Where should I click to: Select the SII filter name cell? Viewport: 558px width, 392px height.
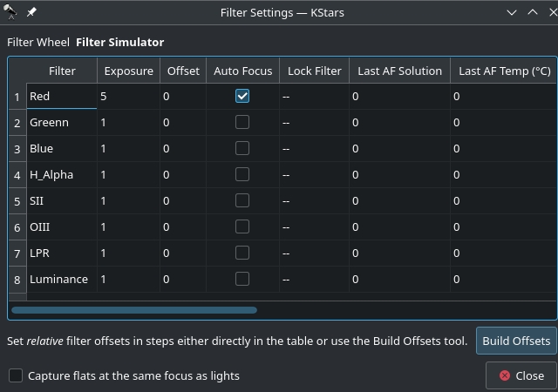tap(62, 200)
